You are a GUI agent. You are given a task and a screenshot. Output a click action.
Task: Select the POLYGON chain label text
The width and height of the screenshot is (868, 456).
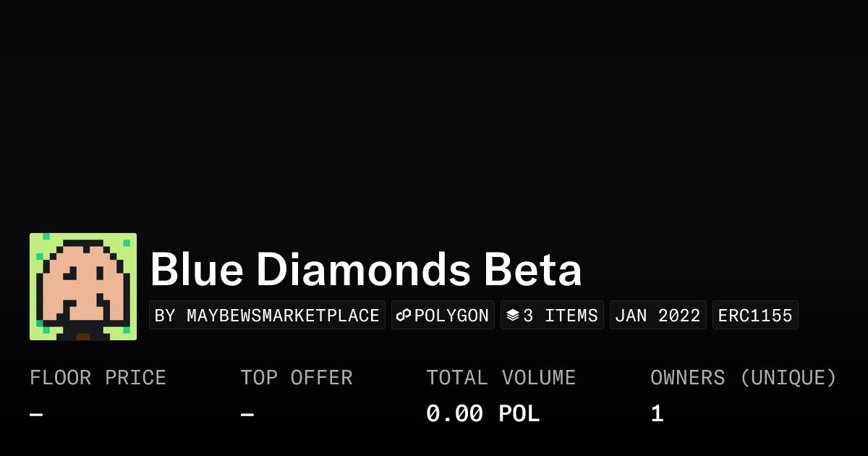tap(451, 316)
